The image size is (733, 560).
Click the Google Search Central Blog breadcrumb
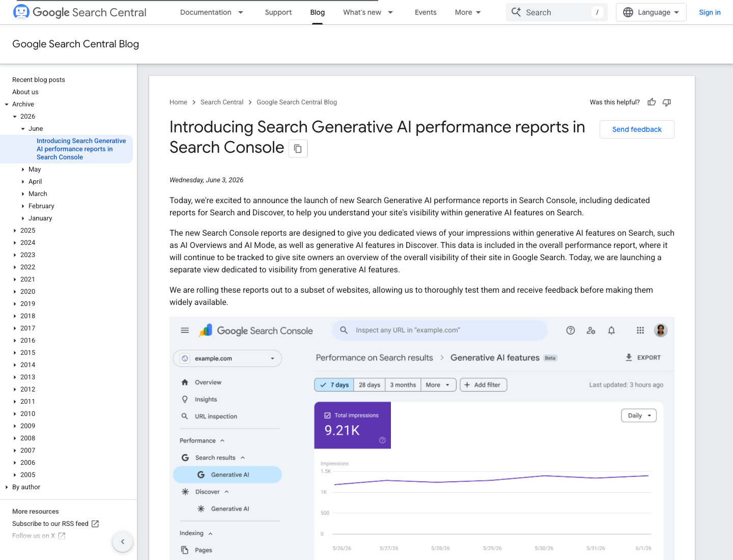pyautogui.click(x=297, y=102)
